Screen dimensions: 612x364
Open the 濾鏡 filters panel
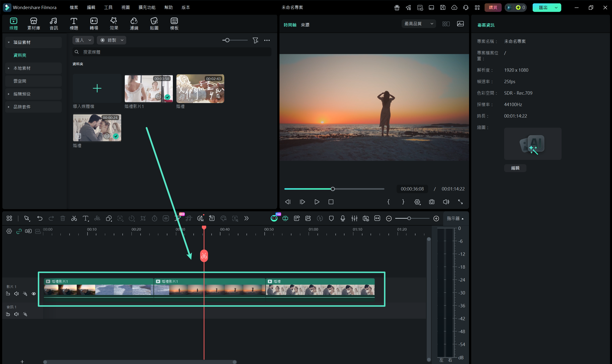coord(134,24)
